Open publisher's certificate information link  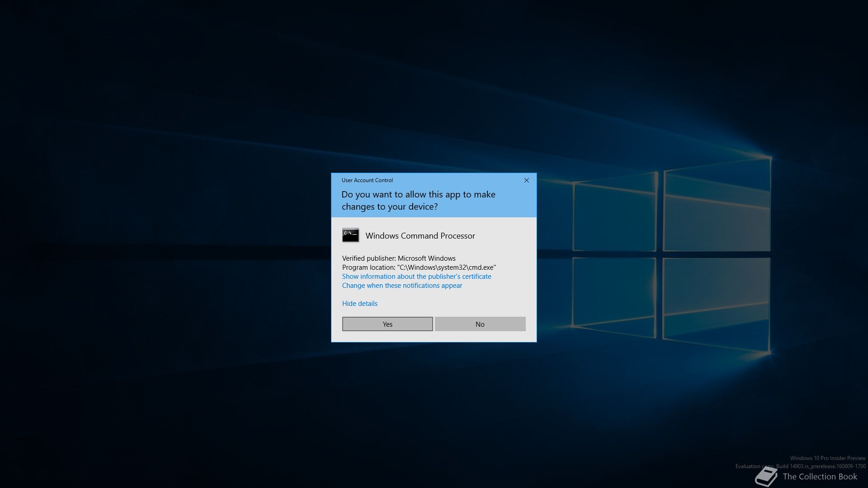tap(416, 277)
